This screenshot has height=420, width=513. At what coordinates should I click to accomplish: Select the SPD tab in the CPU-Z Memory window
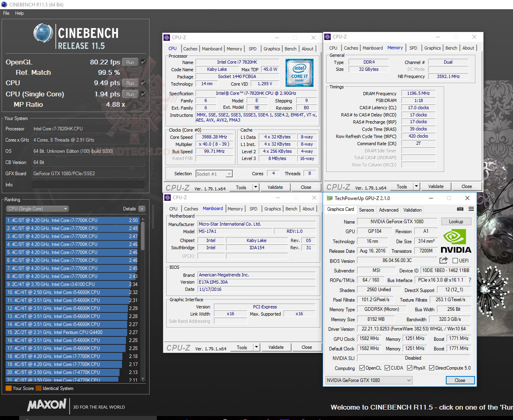tap(413, 48)
